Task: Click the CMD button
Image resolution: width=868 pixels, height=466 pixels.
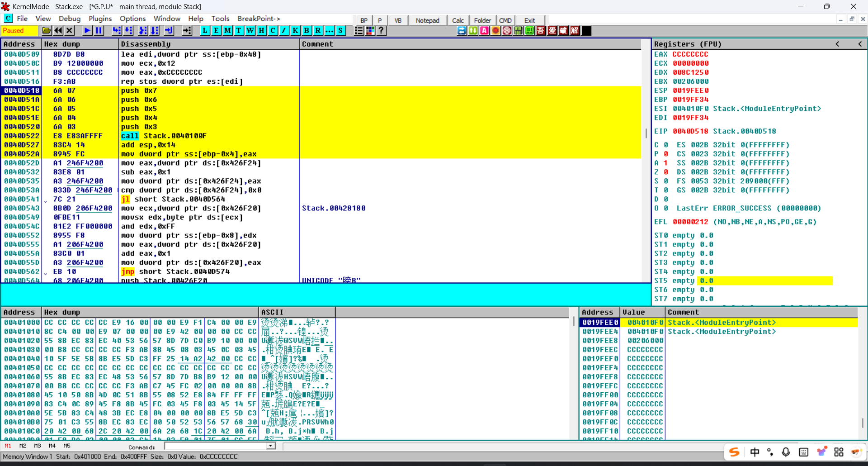Action: coord(505,20)
